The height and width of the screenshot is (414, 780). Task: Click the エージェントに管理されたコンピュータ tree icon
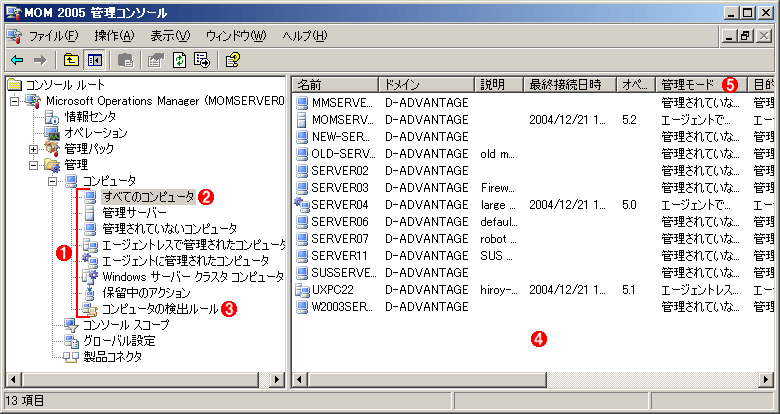[x=90, y=260]
